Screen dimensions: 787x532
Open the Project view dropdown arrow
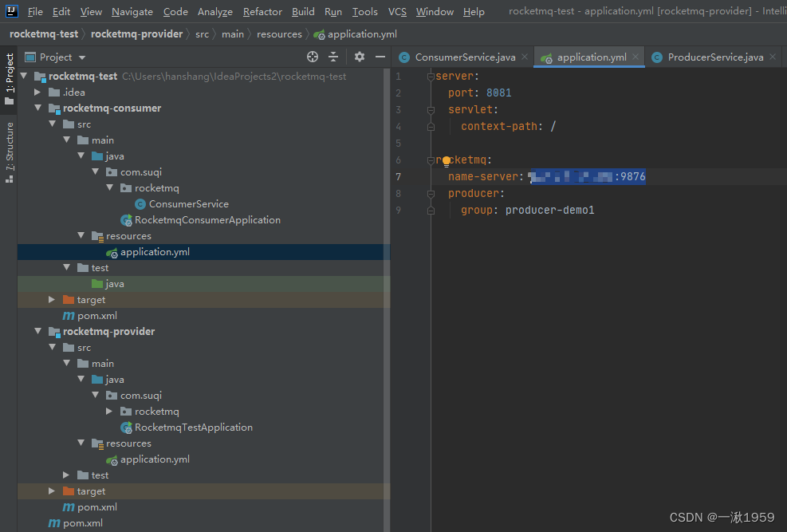tap(82, 57)
